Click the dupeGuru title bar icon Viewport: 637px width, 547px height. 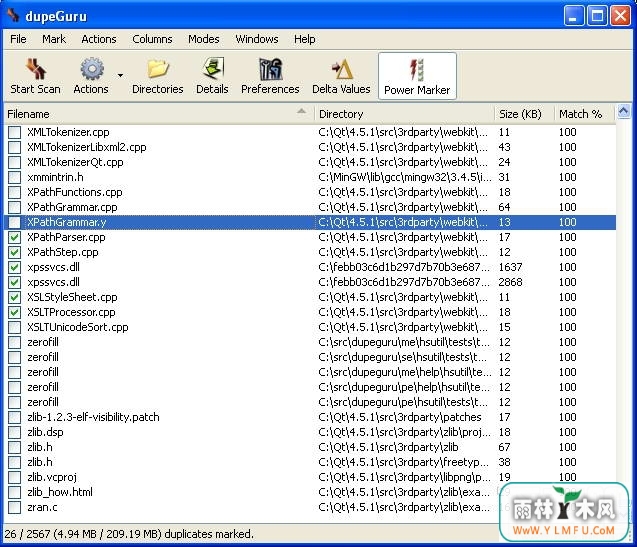pos(13,15)
